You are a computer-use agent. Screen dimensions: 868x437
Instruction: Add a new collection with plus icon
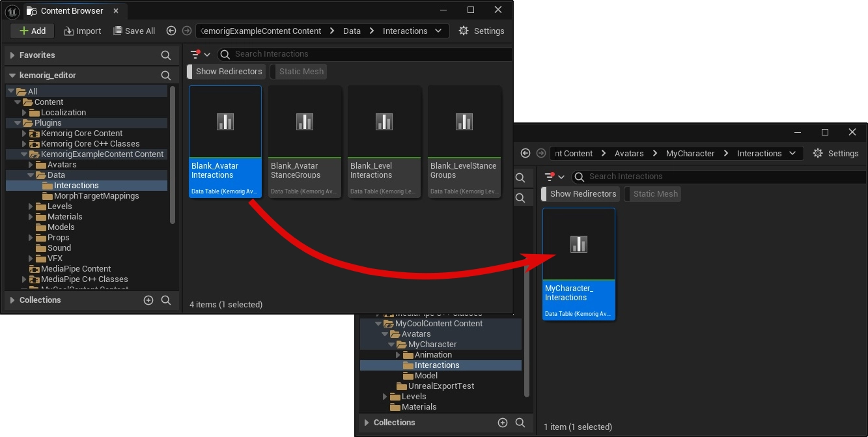[x=148, y=300]
